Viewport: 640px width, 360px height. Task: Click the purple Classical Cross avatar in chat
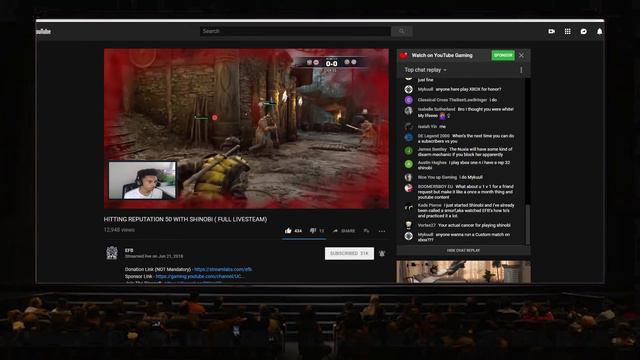(x=409, y=100)
